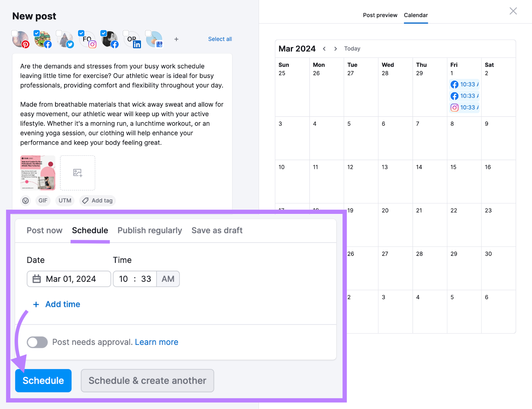532x409 pixels.
Task: Switch to the Post preview tab
Action: [380, 15]
